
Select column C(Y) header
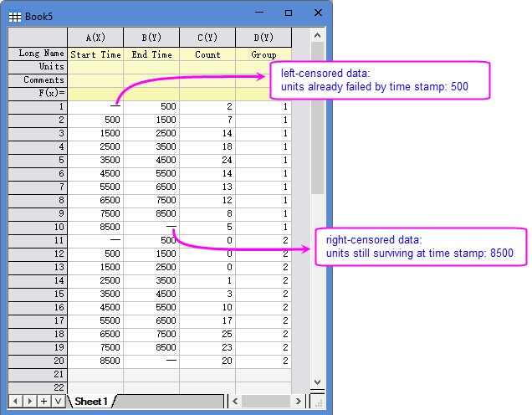[x=207, y=38]
